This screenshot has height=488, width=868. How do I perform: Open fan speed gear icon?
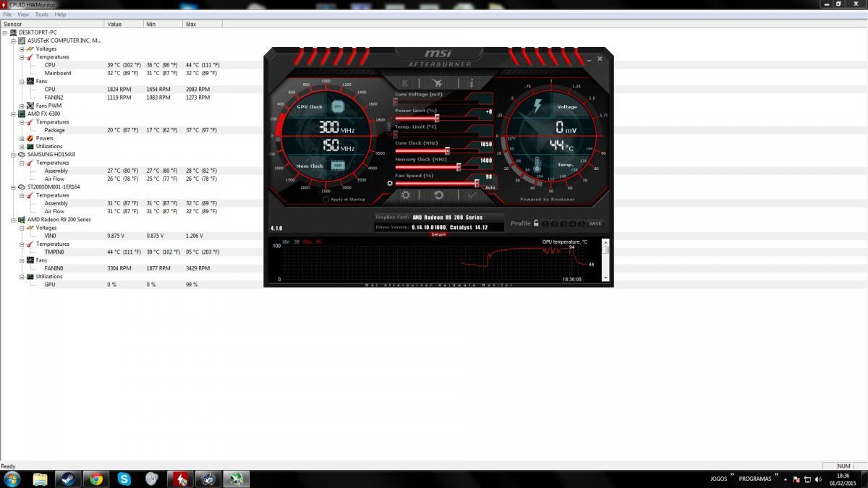click(x=391, y=184)
